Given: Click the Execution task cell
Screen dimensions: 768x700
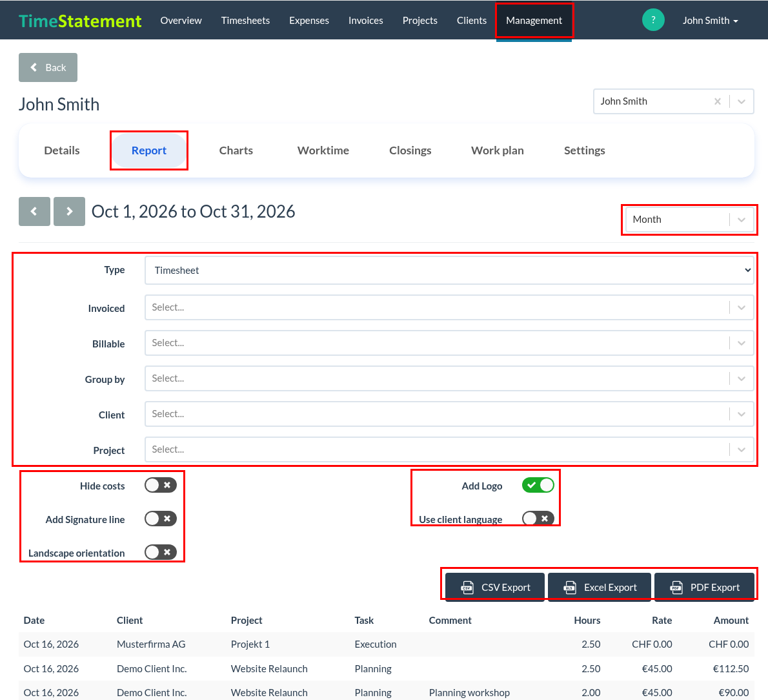Looking at the screenshot, I should tap(375, 644).
